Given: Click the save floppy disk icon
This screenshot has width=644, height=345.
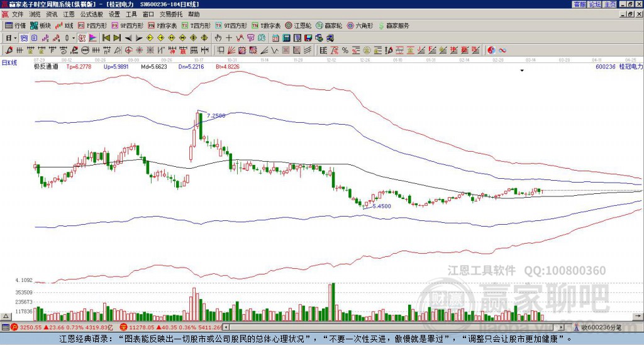Looking at the screenshot, I should click(x=308, y=38).
